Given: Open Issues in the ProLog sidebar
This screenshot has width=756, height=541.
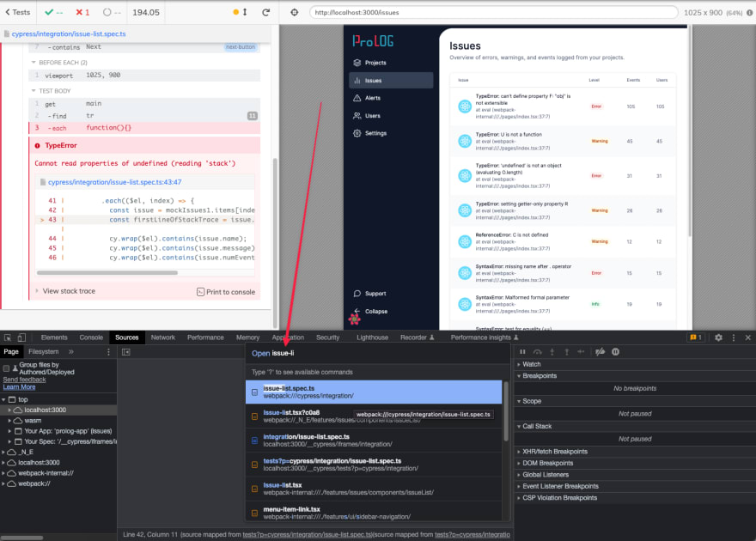Looking at the screenshot, I should click(391, 81).
